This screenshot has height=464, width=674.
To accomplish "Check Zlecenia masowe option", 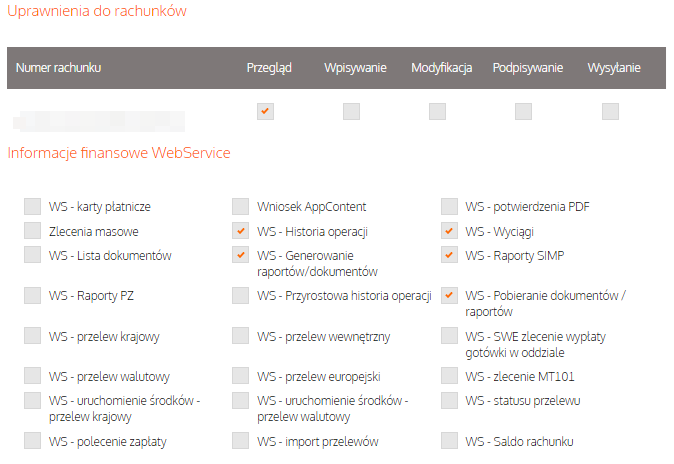I will (32, 230).
